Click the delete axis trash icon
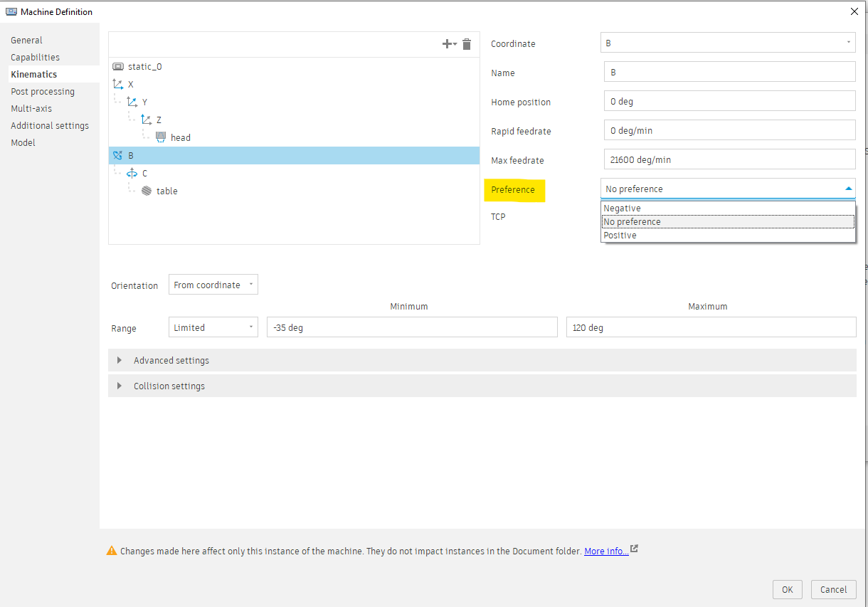Viewport: 868px width, 607px height. pos(466,43)
